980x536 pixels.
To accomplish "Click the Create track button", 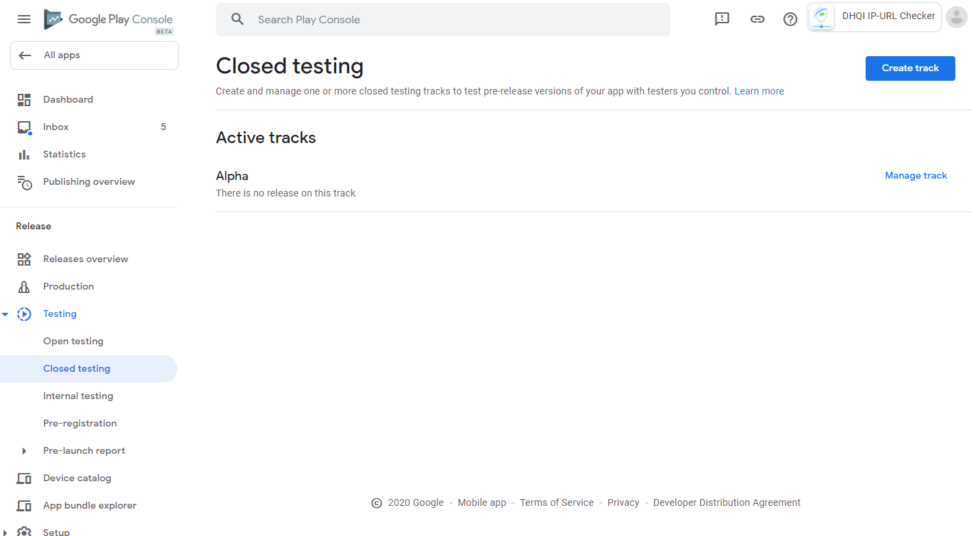I will pyautogui.click(x=909, y=68).
